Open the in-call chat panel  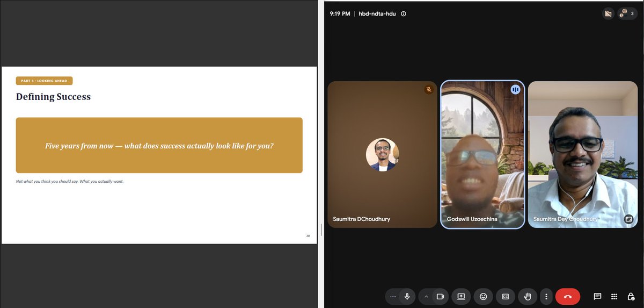coord(597,296)
